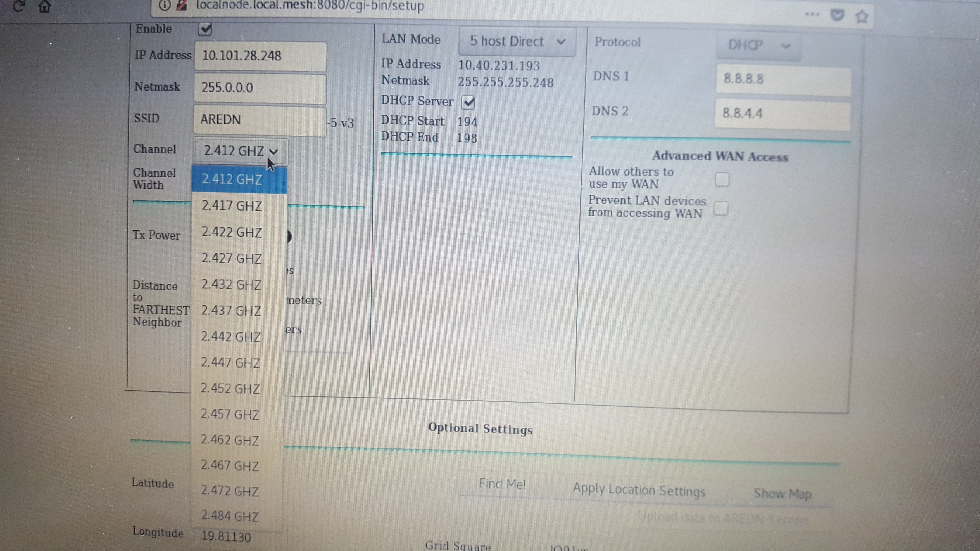Click Apply Location Settings button
The image size is (980, 551).
click(639, 490)
